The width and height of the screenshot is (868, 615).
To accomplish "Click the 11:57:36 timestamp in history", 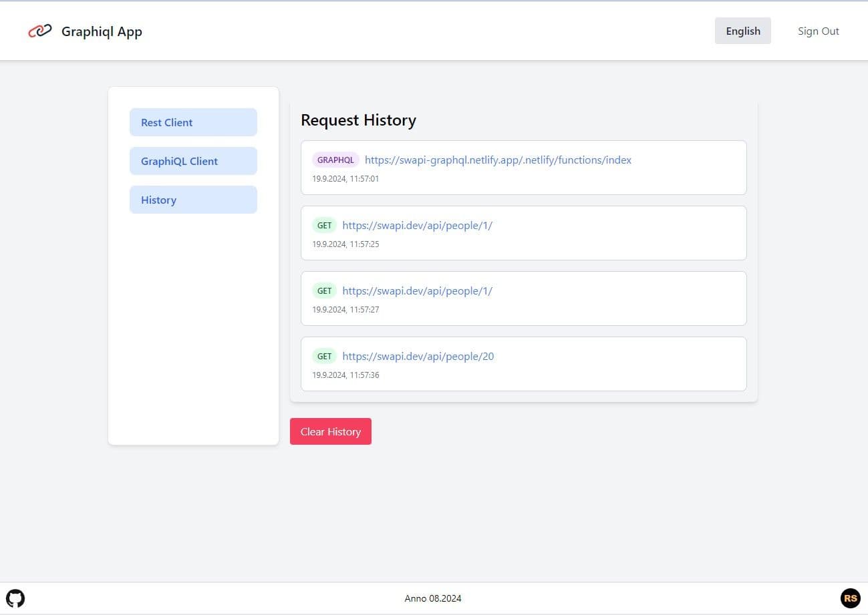I will click(x=345, y=375).
